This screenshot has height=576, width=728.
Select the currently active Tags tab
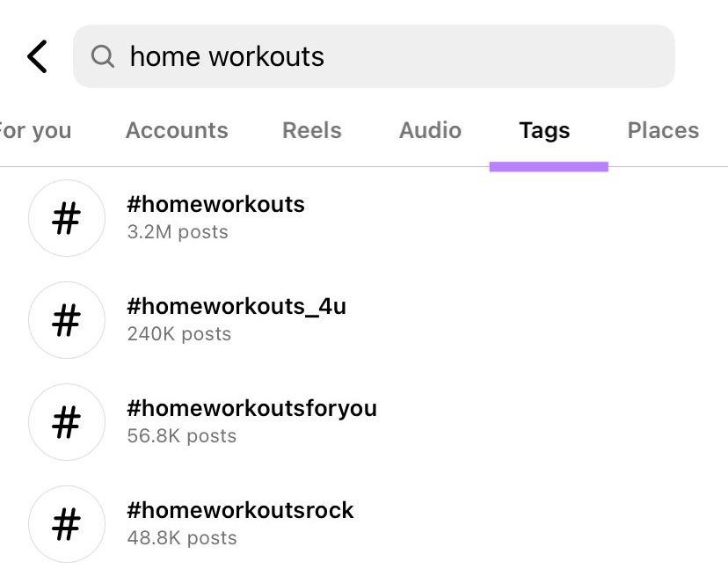coord(544,129)
